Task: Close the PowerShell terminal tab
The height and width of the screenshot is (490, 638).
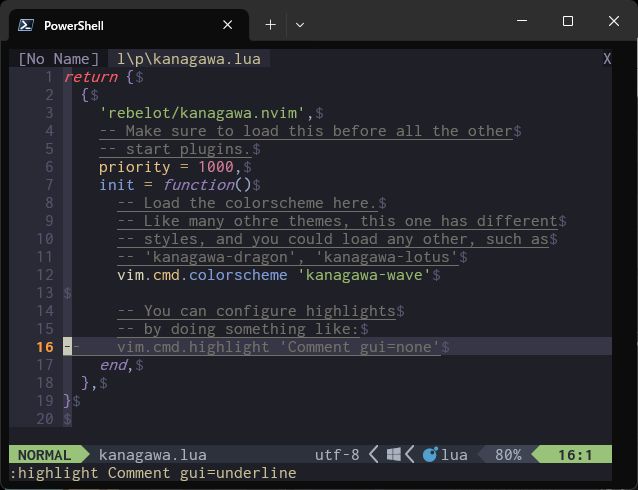Action: (229, 25)
